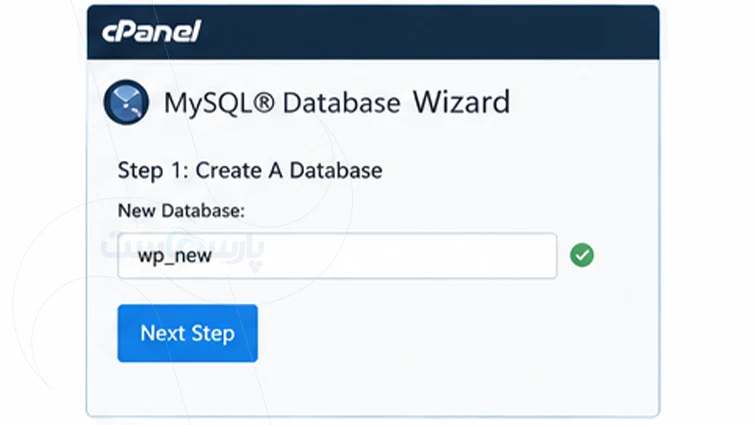Image resolution: width=755 pixels, height=425 pixels.
Task: Click the MySQL® Database Wizard title
Action: point(337,103)
